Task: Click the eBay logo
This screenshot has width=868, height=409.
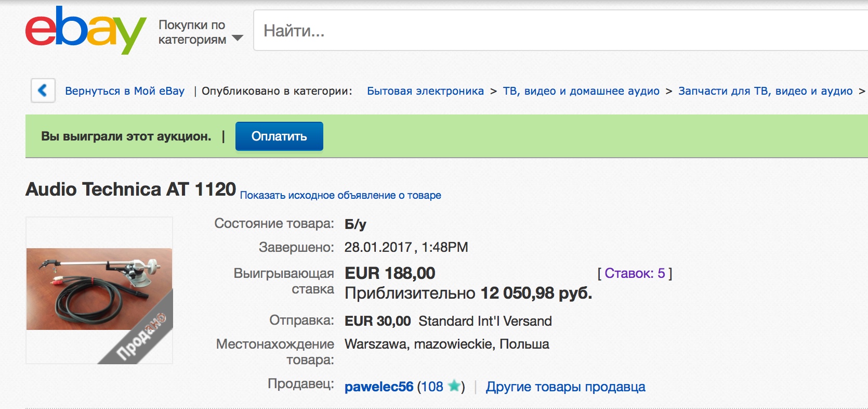Action: click(85, 30)
